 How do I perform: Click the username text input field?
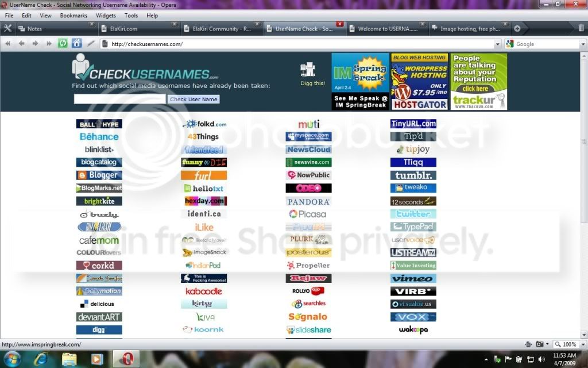(119, 99)
